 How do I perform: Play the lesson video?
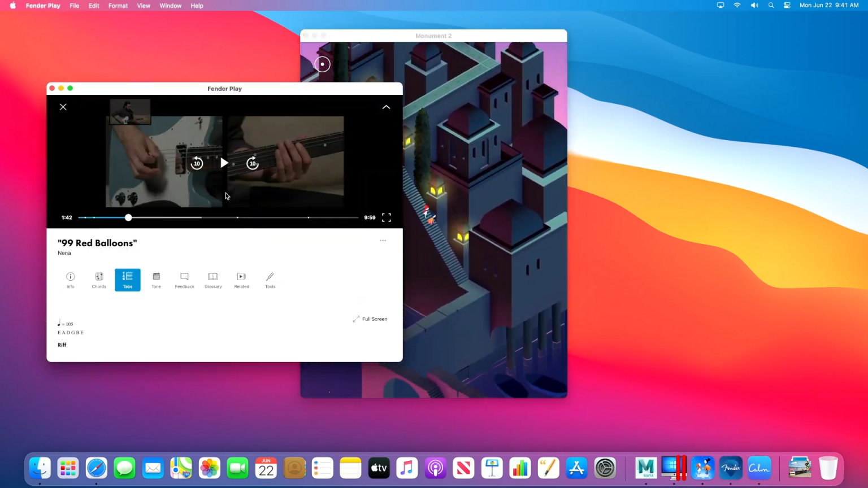click(x=224, y=163)
